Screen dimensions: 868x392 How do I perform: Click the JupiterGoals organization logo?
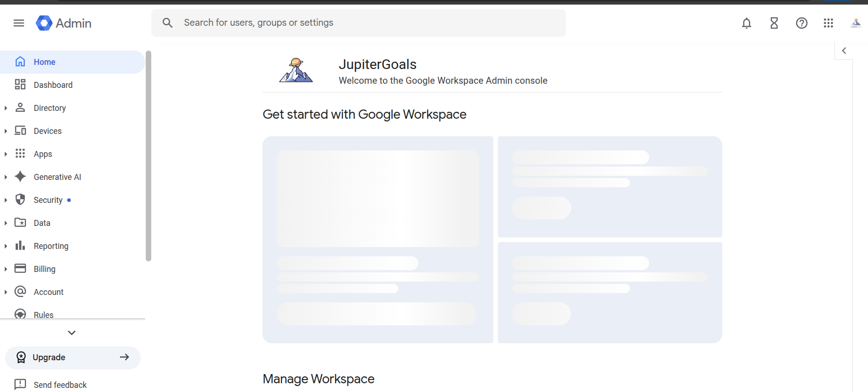[296, 70]
